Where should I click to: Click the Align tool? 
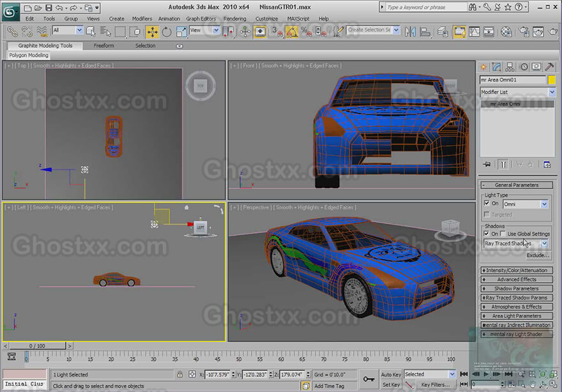click(x=425, y=32)
